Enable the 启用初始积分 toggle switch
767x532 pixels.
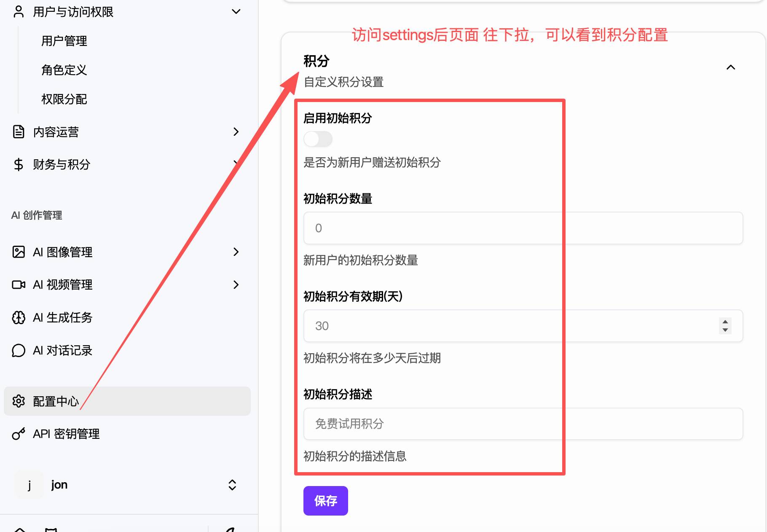click(x=318, y=139)
